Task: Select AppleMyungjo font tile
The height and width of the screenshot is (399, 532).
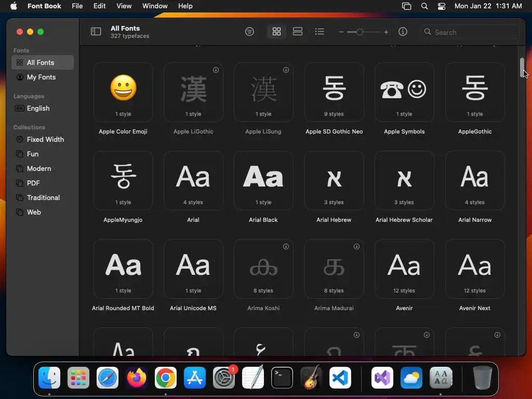Action: (123, 180)
